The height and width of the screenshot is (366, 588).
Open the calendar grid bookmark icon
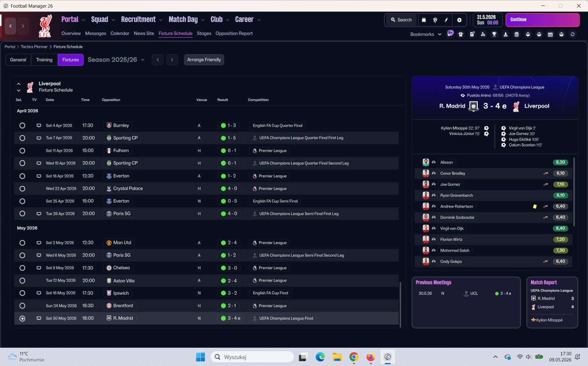pos(550,34)
